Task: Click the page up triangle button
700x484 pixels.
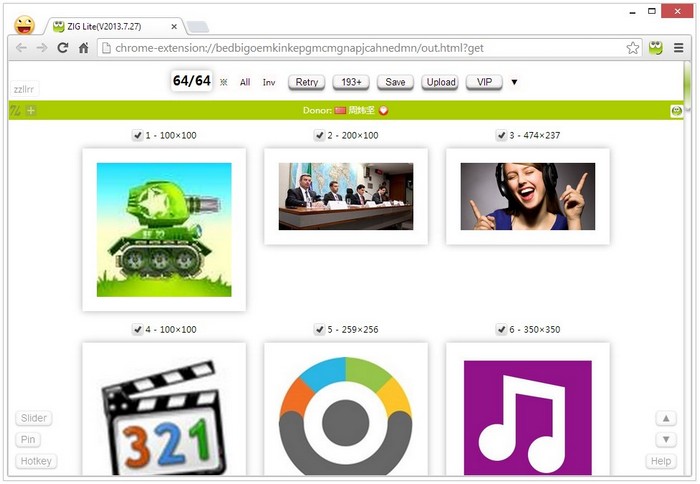Action: coord(666,418)
